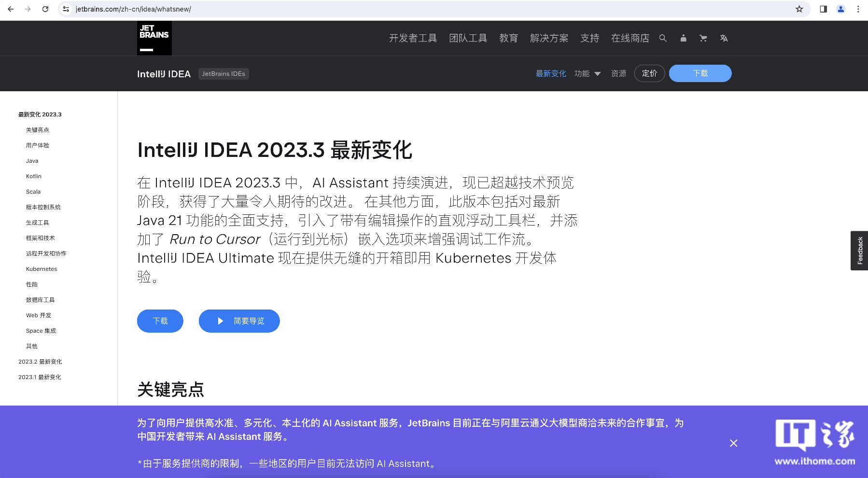The width and height of the screenshot is (868, 478).
Task: Open the account profile icon in JetBrains header
Action: coord(683,38)
